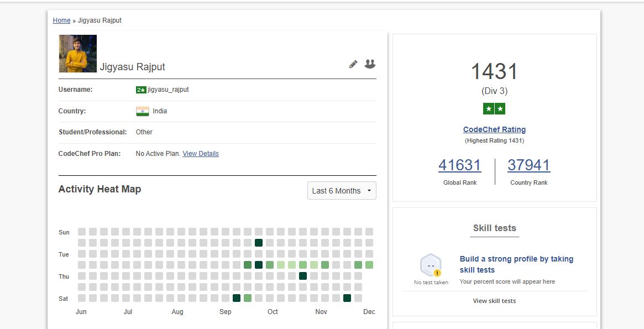Click the no-test-taken skill badge icon
The width and height of the screenshot is (644, 329).
point(431,265)
